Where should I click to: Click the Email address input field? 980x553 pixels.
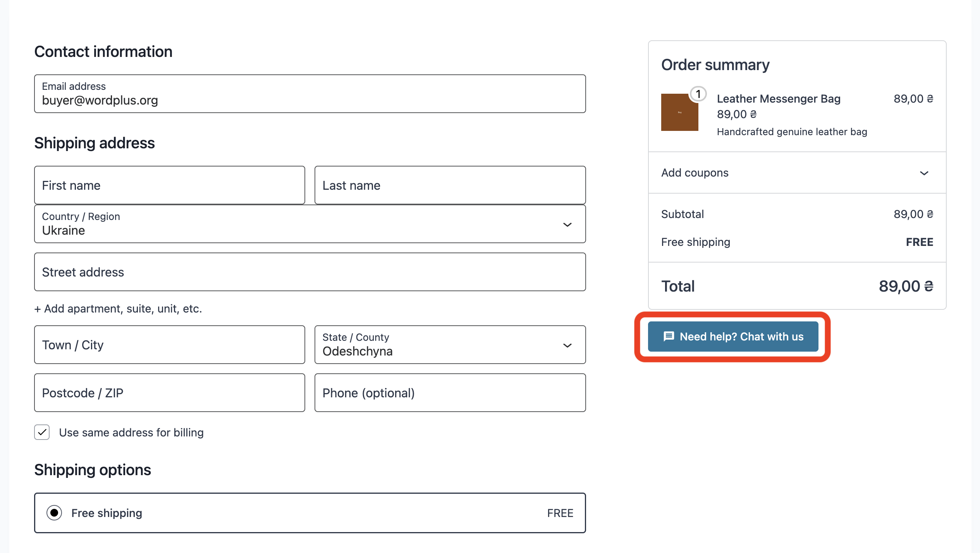[x=309, y=93]
